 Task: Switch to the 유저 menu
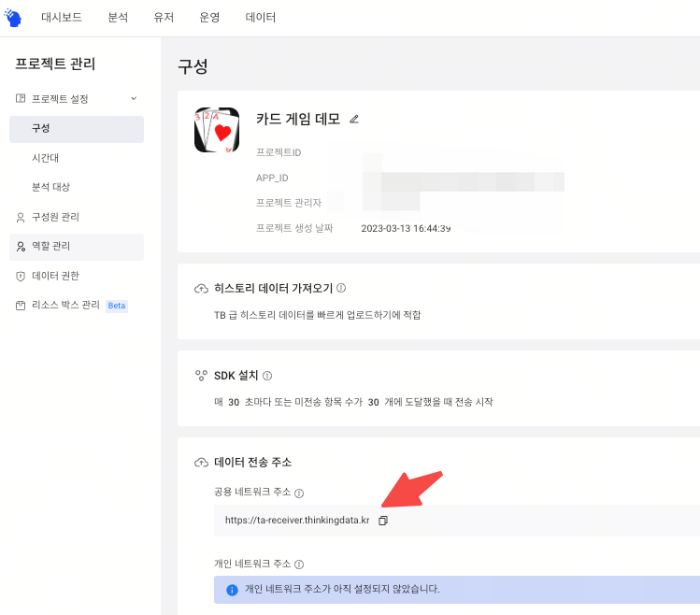pyautogui.click(x=164, y=18)
